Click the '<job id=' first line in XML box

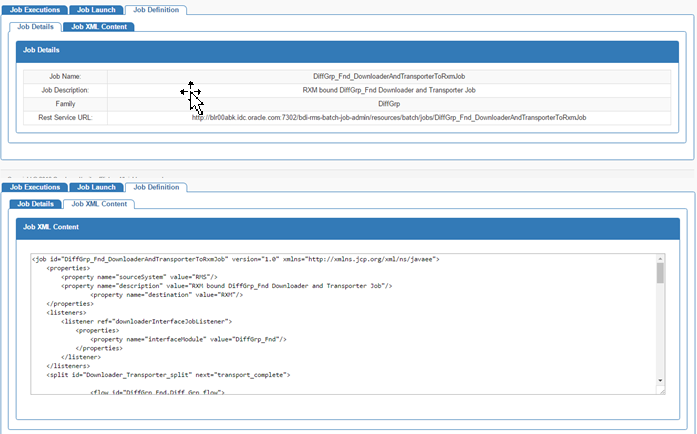tap(236, 259)
